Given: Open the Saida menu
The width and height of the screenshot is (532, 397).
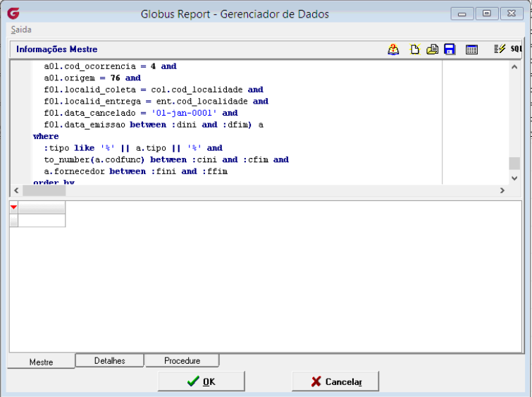Looking at the screenshot, I should click(x=21, y=30).
